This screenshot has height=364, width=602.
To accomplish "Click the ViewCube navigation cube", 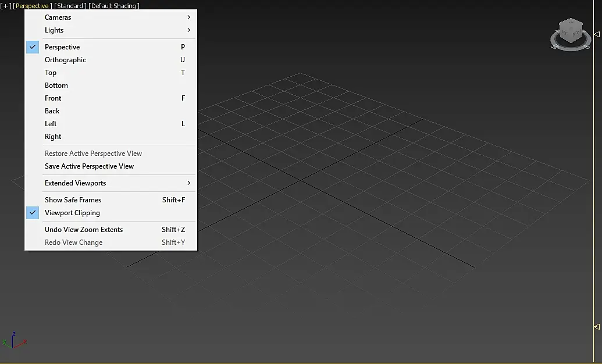I will click(x=571, y=30).
